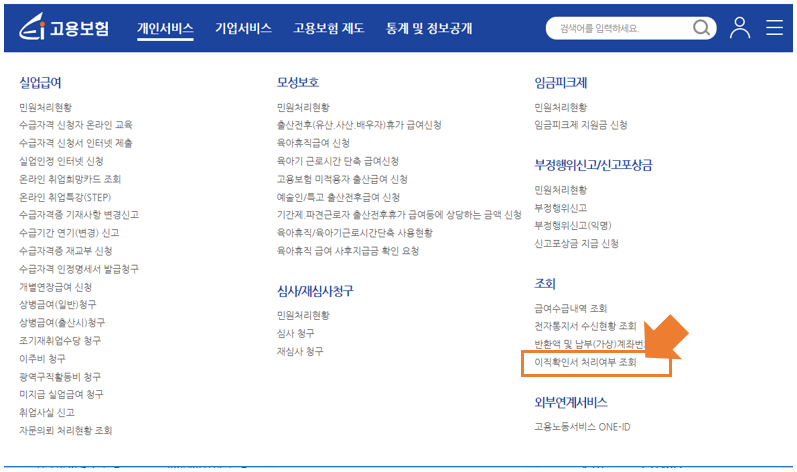The width and height of the screenshot is (797, 472).
Task: Open the hamburger menu icon
Action: (774, 28)
